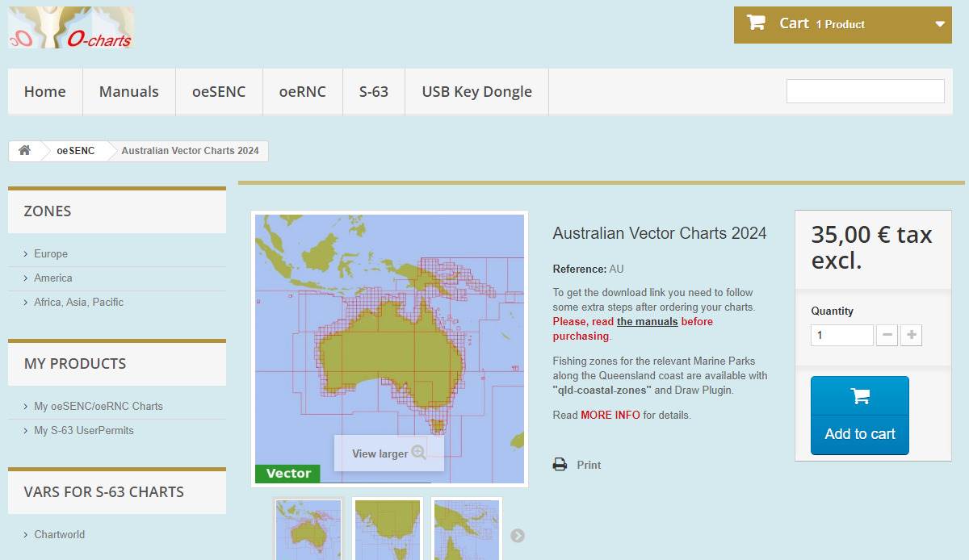Screen dimensions: 969x560
Task: Open My S-63 UserPermits link
Action: (x=83, y=431)
